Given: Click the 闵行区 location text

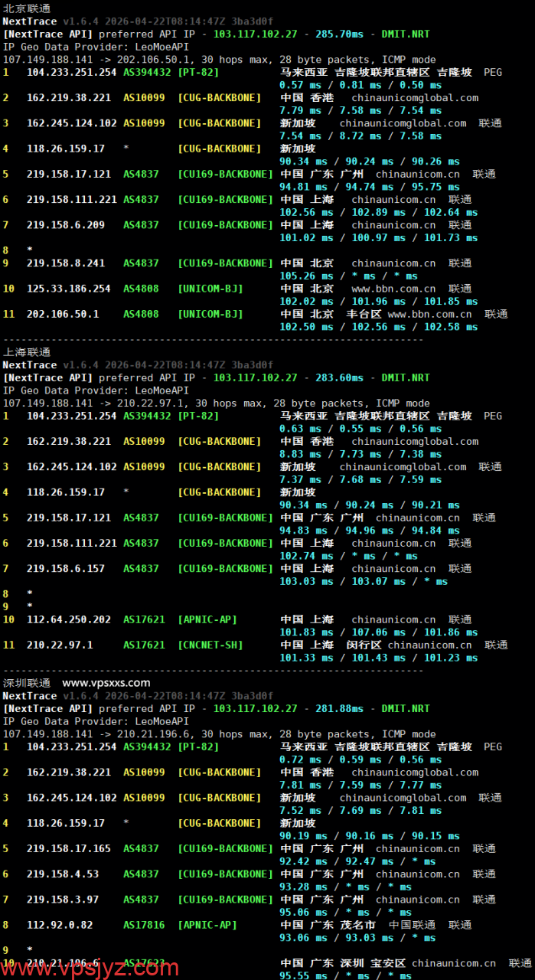Looking at the screenshot, I should click(364, 645).
